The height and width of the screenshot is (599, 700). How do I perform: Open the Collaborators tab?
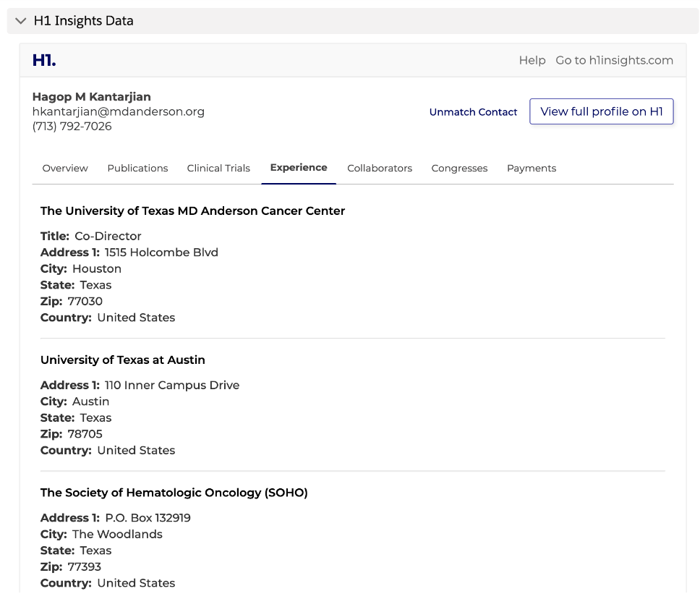[380, 169]
